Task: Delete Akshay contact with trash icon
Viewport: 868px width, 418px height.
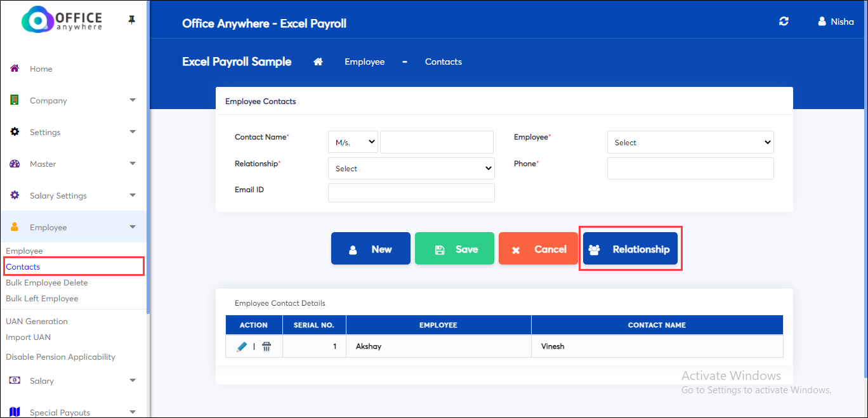Action: [266, 347]
